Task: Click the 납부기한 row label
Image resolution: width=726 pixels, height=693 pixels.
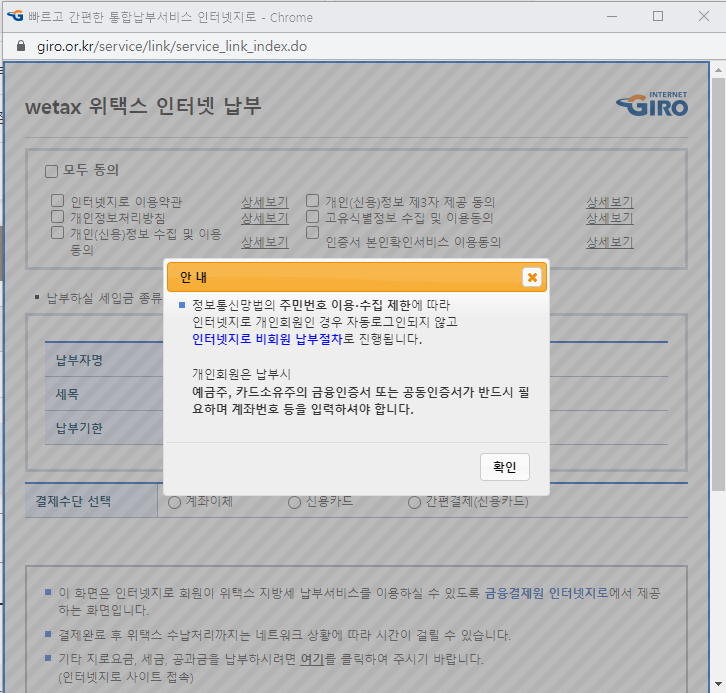Action: (79, 428)
